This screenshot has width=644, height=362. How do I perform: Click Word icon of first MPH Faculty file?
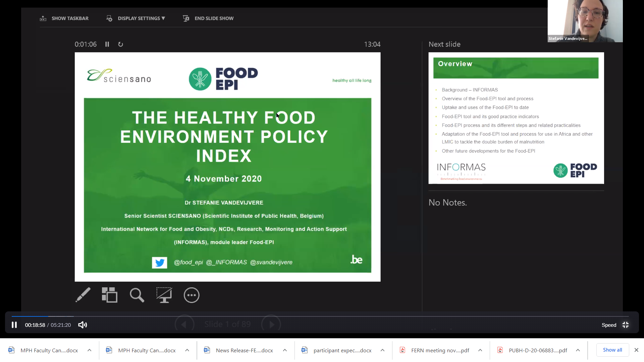coord(11,350)
